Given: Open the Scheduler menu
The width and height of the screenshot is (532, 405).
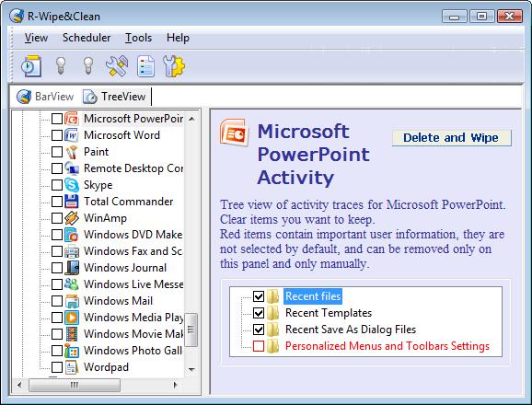Looking at the screenshot, I should click(x=87, y=38).
